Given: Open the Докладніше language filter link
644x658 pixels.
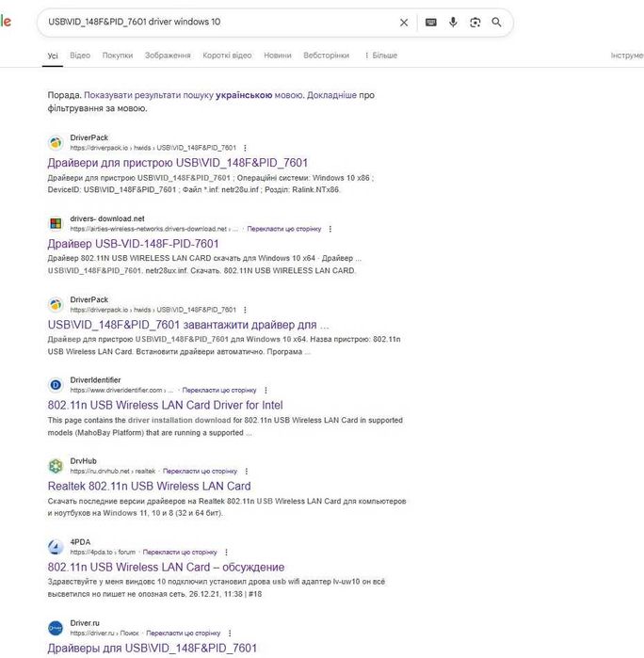Looking at the screenshot, I should tap(331, 95).
